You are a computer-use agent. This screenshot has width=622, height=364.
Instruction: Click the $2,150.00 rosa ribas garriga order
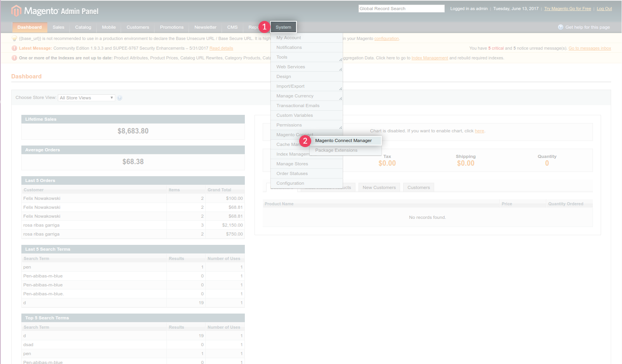(133, 225)
